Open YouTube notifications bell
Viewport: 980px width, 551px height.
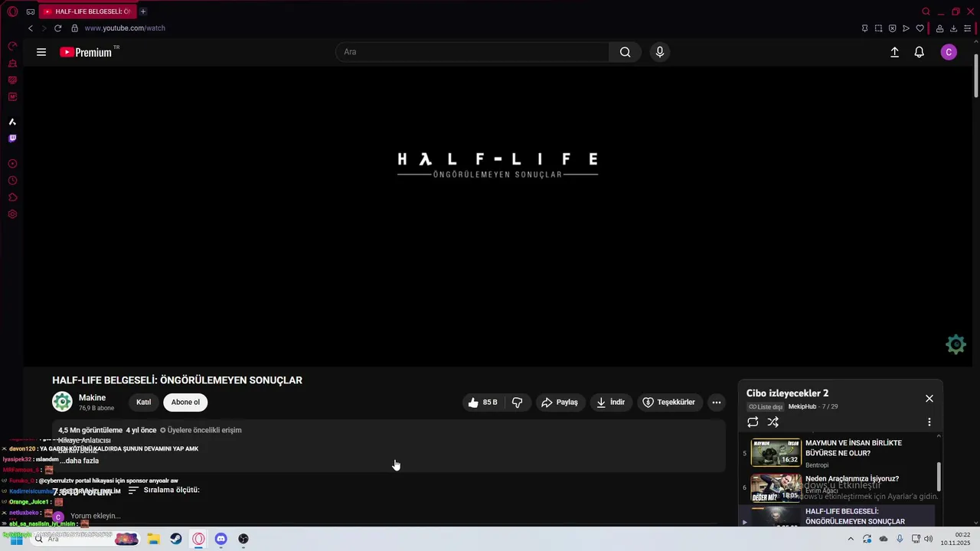point(920,52)
